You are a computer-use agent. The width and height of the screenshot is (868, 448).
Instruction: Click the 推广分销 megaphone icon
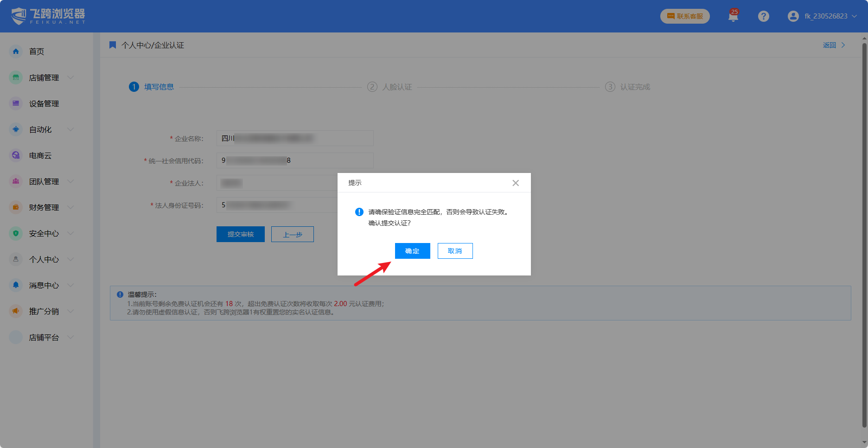[x=16, y=311]
